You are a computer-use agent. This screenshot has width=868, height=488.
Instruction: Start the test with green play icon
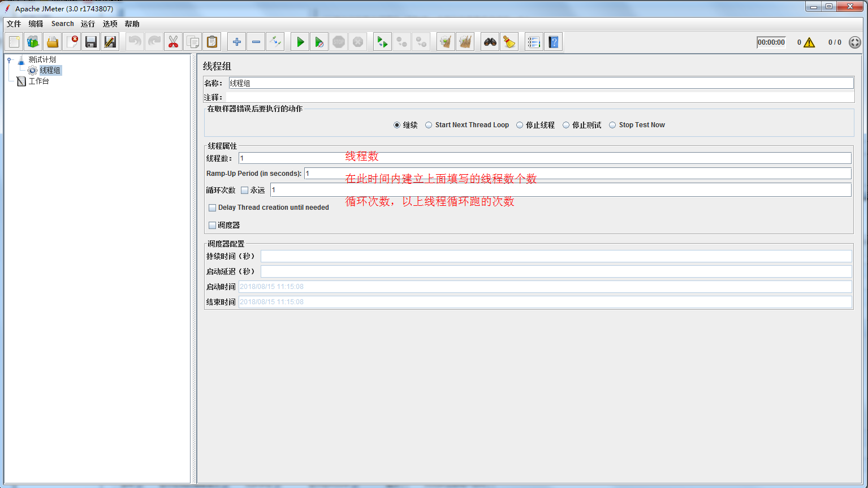[300, 42]
